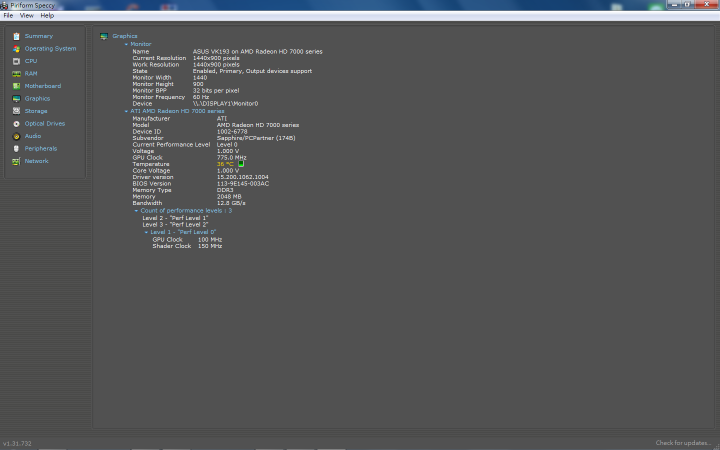Collapse Count of performance levels node
Screen dimensions: 720x450
click(136, 211)
